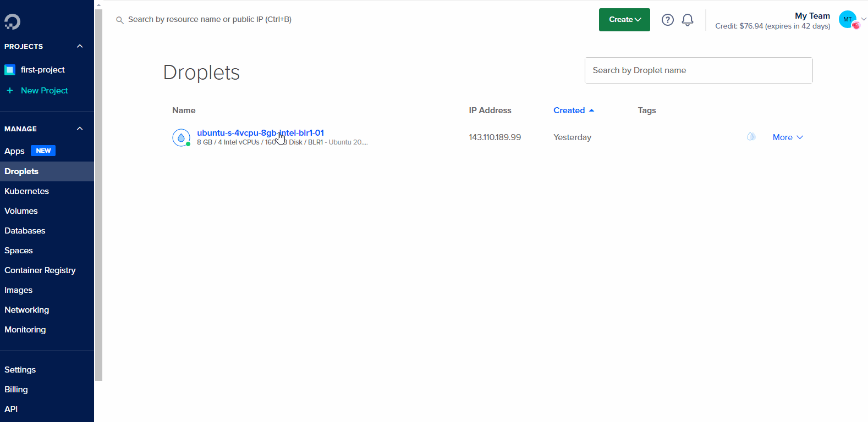Open the notifications bell icon
This screenshot has width=868, height=422.
pyautogui.click(x=688, y=20)
